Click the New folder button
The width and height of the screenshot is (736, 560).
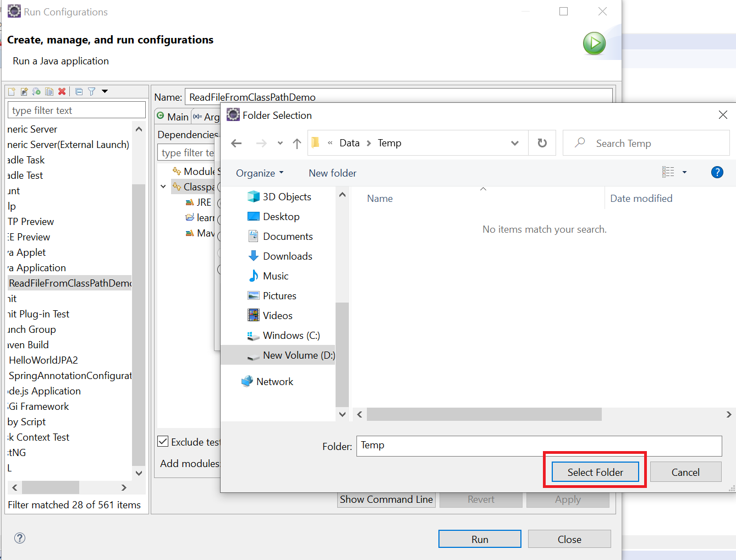click(x=332, y=173)
